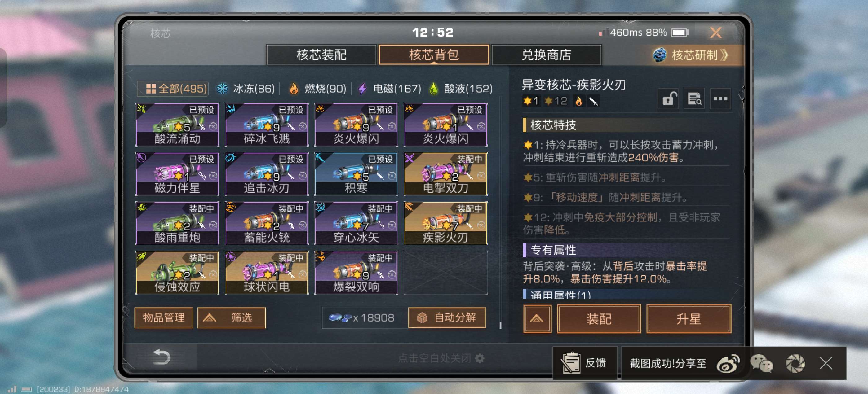Switch to the 兑换商店 tab

[x=546, y=55]
